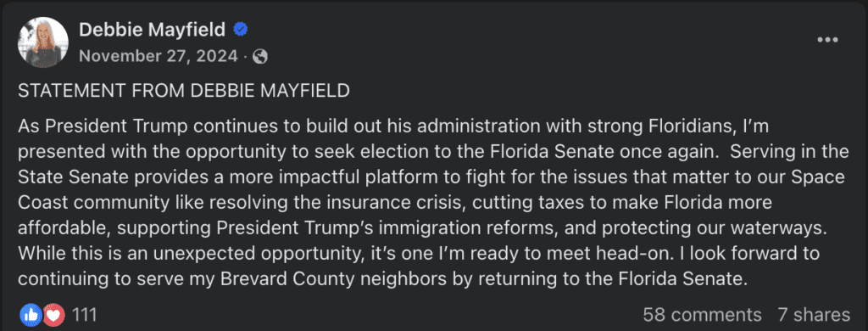
Task: View the 111 reactions list
Action: coord(85,316)
